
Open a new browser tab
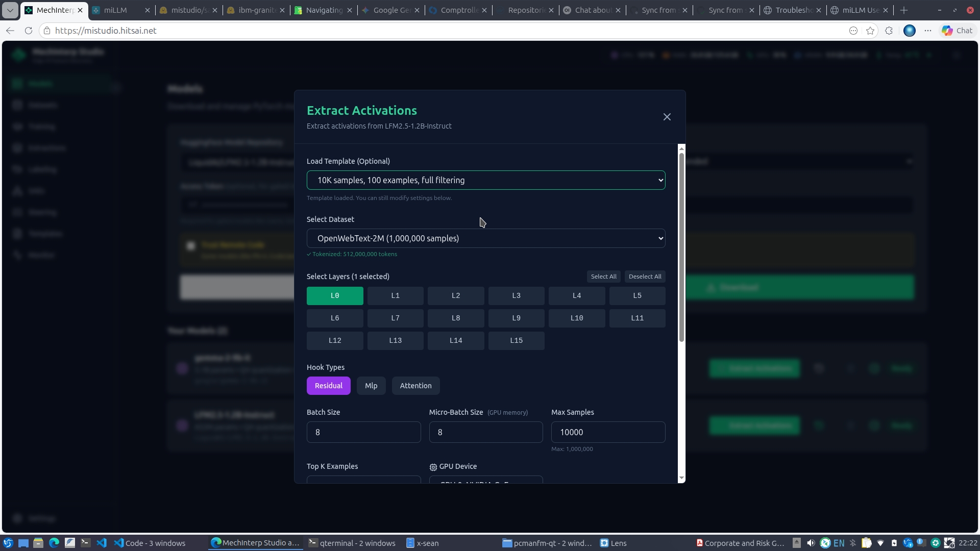(904, 10)
